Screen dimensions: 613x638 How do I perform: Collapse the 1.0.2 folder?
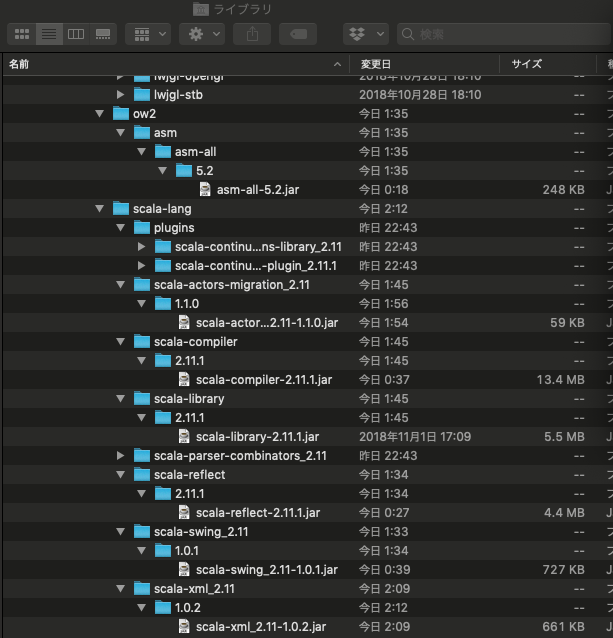point(142,607)
